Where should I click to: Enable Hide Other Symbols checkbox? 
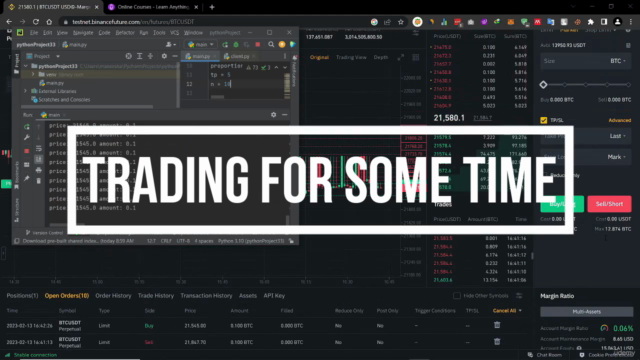(457, 296)
